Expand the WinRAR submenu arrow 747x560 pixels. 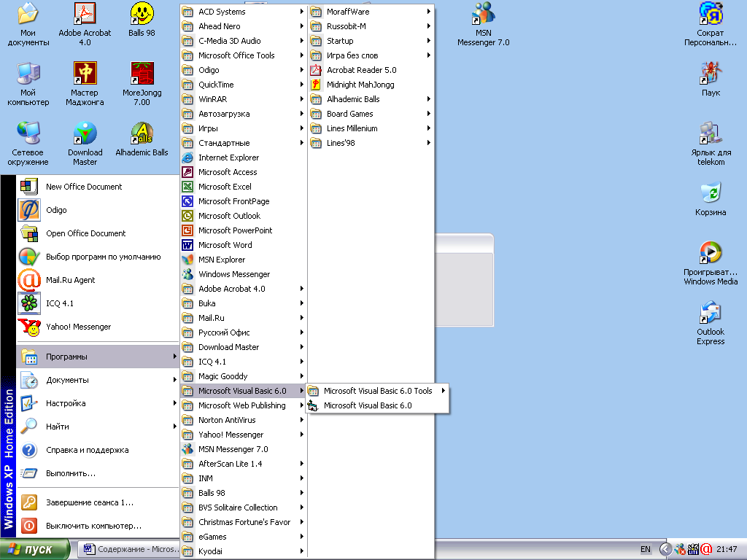click(x=301, y=99)
